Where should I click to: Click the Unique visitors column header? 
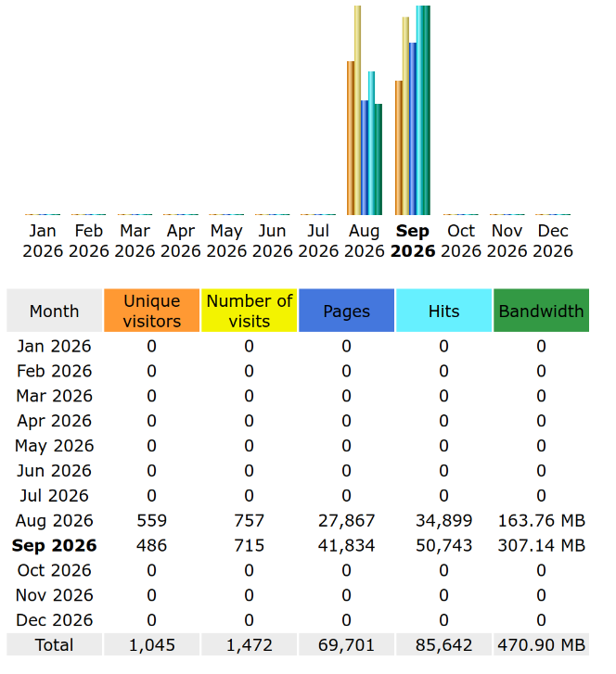[x=151, y=311]
